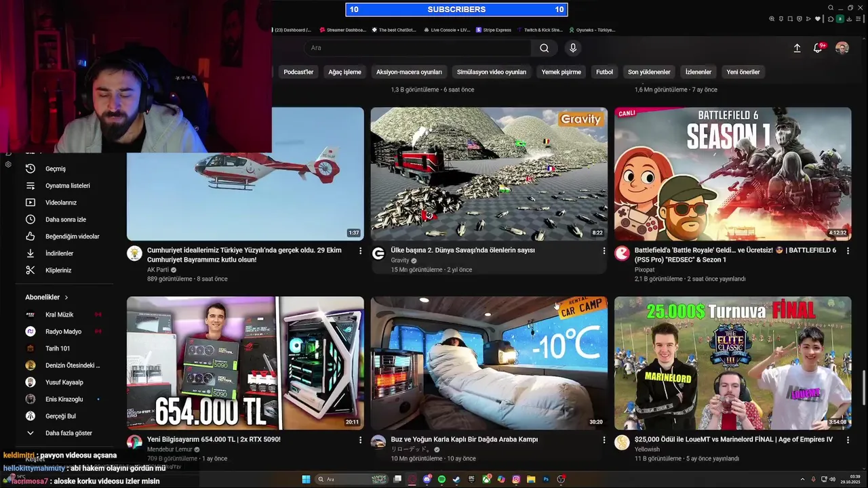This screenshot has width=868, height=488.
Task: Select Simülasyon video oyunları chip
Action: click(492, 72)
